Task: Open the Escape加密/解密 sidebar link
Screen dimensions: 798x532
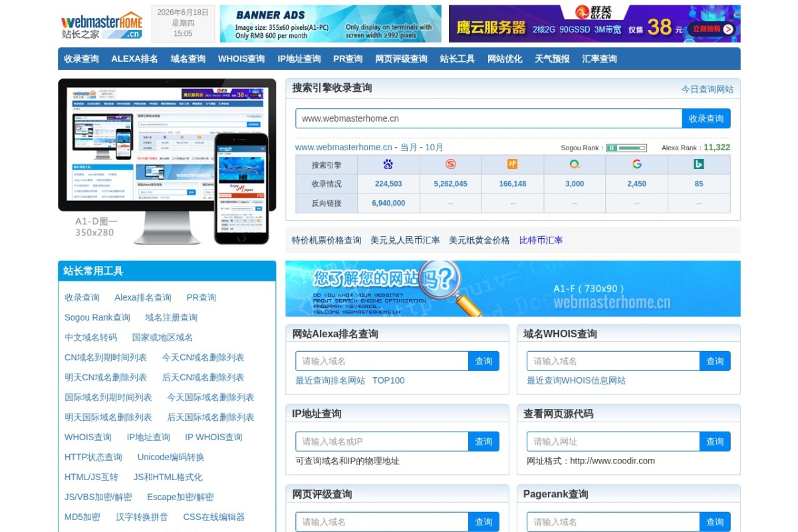Action: point(180,497)
